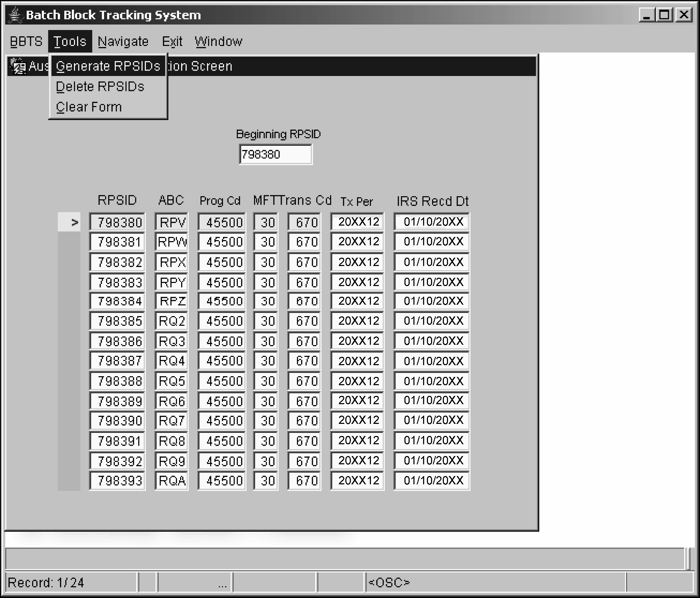700x598 pixels.
Task: Click Tx Per field of row 798390
Action: pos(357,420)
